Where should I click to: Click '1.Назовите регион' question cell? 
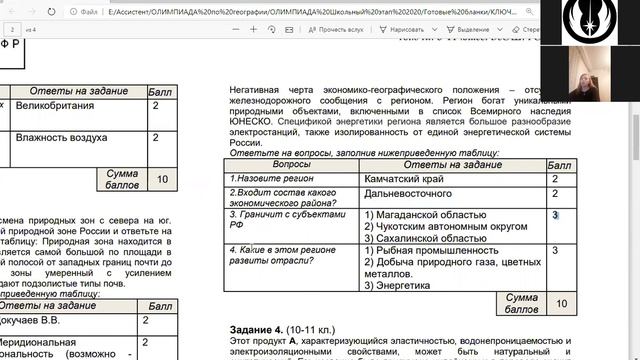(291, 179)
